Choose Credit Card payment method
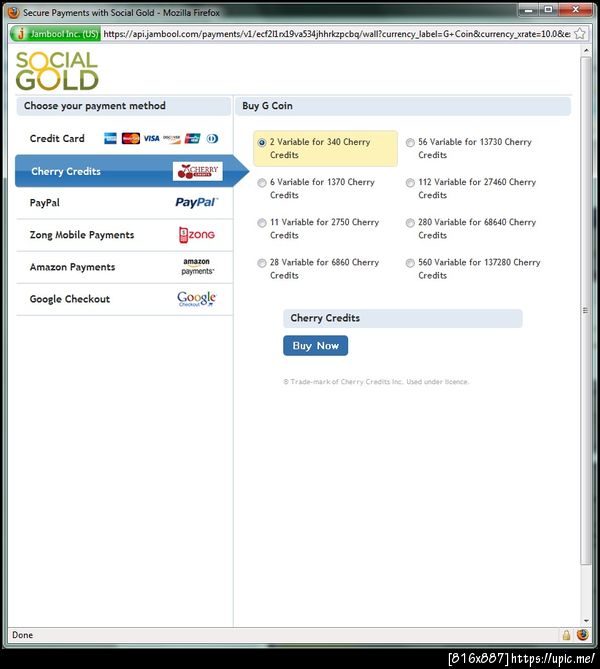 click(x=124, y=139)
